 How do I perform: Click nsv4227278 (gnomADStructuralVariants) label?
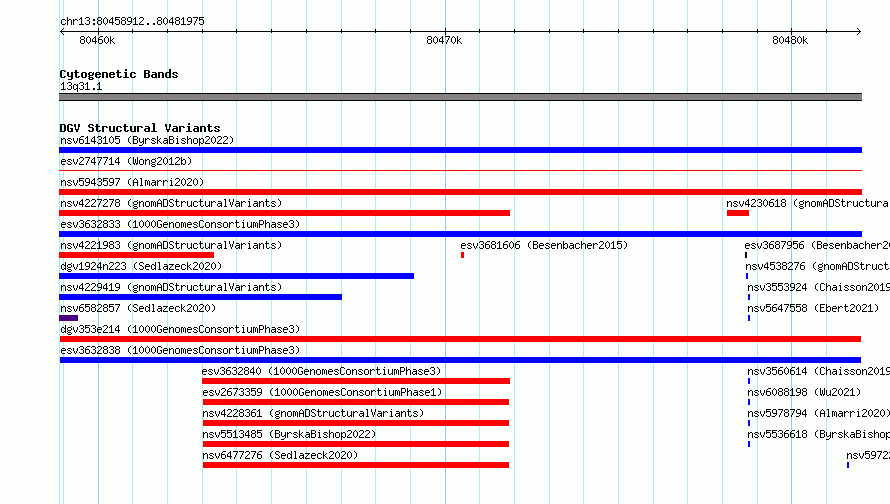tap(171, 203)
